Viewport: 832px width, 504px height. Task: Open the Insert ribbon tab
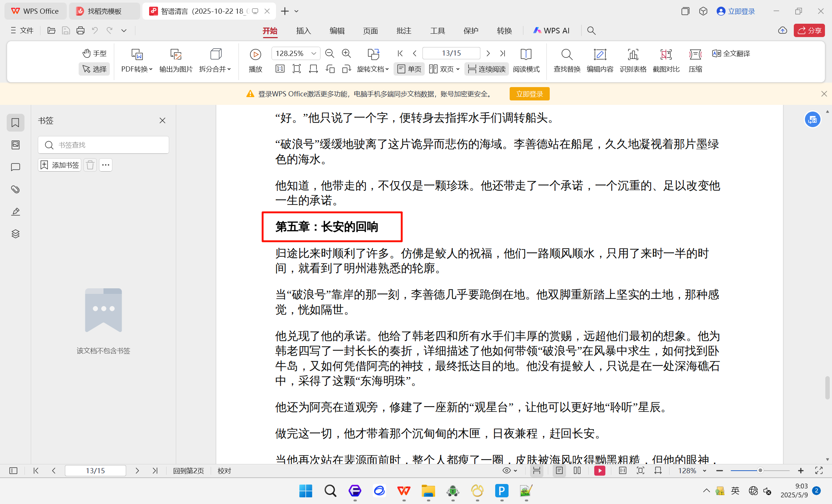[303, 31]
